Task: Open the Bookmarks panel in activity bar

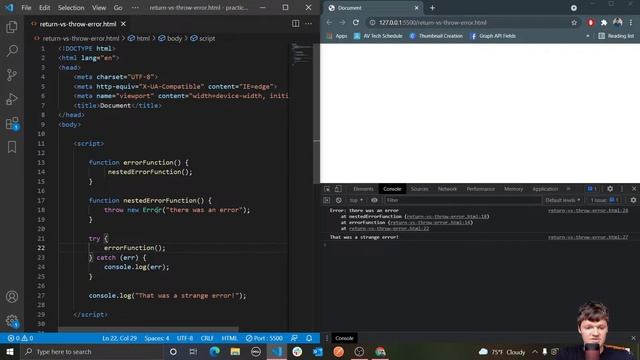Action: pyautogui.click(x=12, y=147)
